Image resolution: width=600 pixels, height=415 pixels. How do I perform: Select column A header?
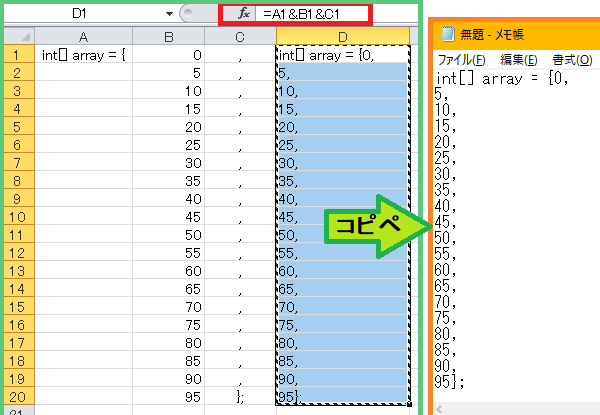(83, 37)
